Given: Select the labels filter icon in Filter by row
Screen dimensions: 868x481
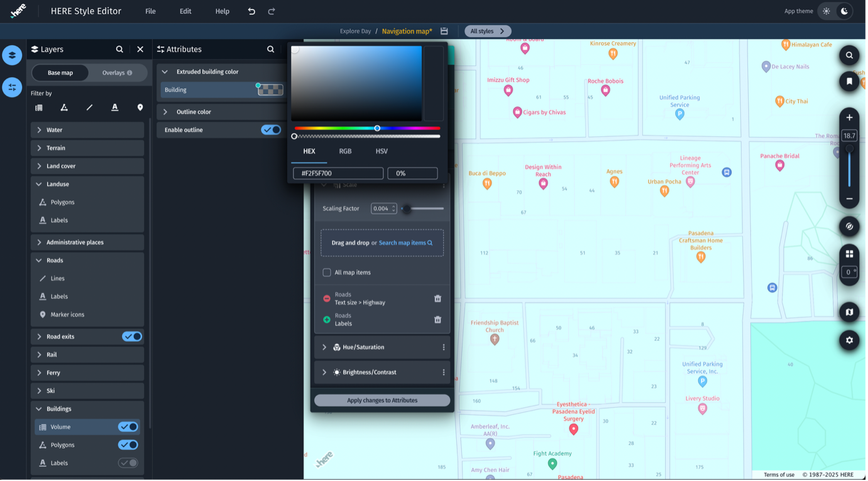Looking at the screenshot, I should tap(115, 107).
